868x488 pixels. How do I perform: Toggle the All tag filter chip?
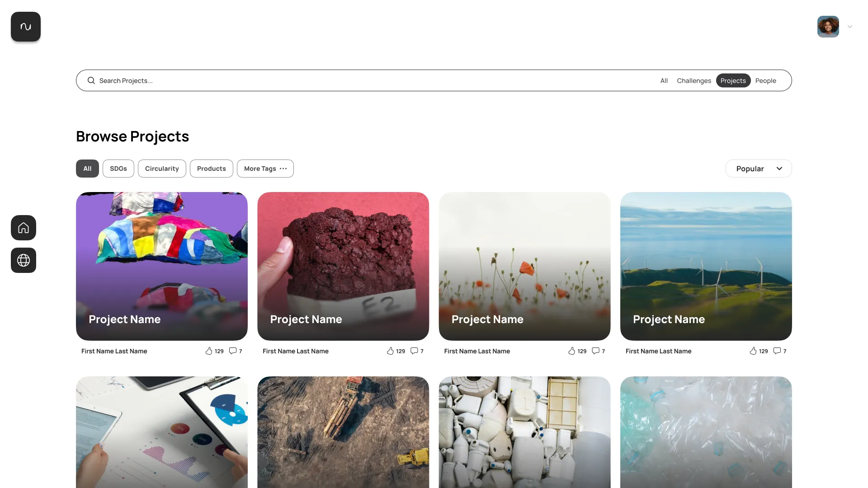87,169
